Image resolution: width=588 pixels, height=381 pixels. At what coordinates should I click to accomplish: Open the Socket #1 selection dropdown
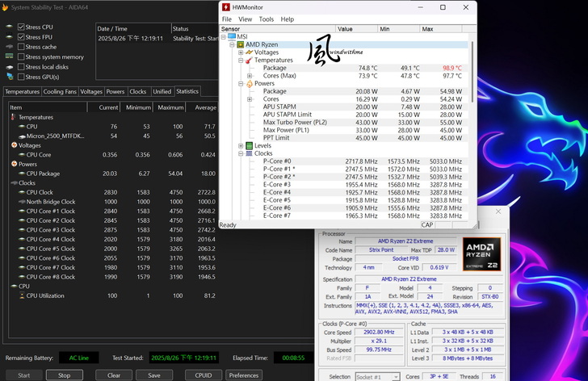tap(378, 377)
